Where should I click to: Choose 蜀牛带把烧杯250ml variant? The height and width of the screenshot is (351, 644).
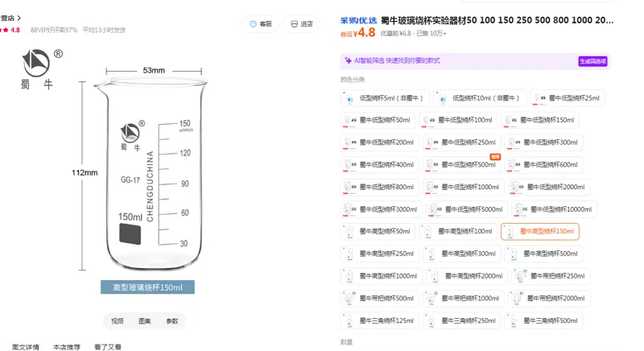click(x=551, y=276)
